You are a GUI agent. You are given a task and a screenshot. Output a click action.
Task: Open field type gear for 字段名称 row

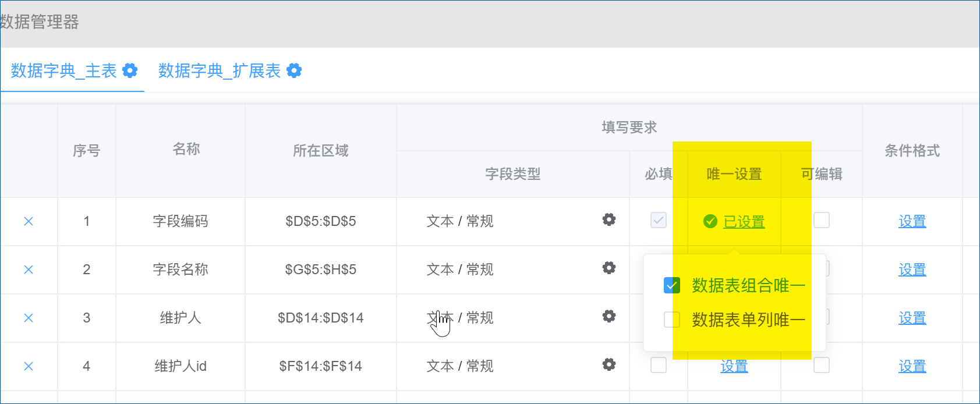tap(609, 268)
